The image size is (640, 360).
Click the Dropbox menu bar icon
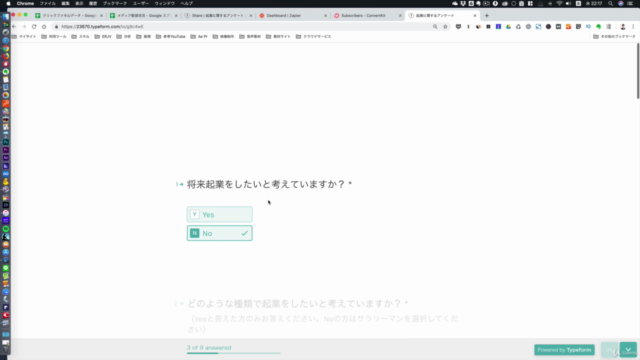point(463,3)
